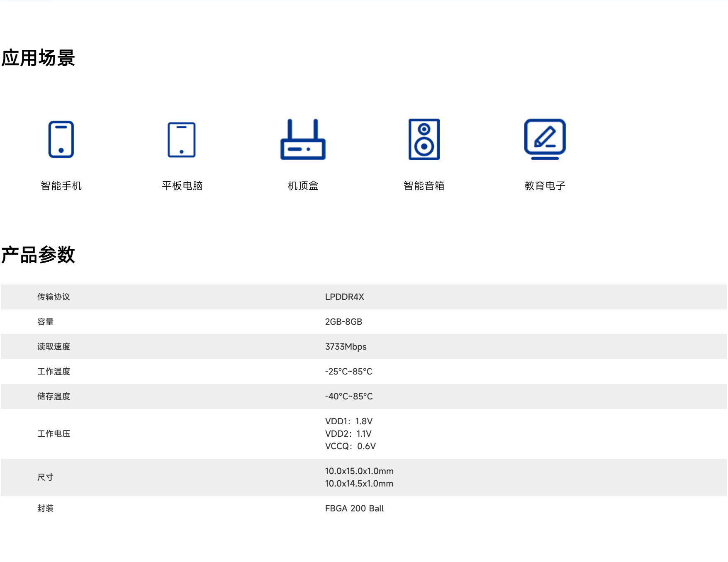Screen dimensions: 728x562
Task: Click the smart speaker icon
Action: coord(424,139)
